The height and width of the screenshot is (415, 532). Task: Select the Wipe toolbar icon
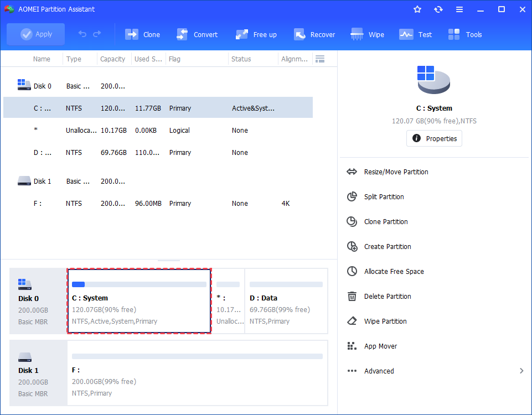[x=368, y=34]
